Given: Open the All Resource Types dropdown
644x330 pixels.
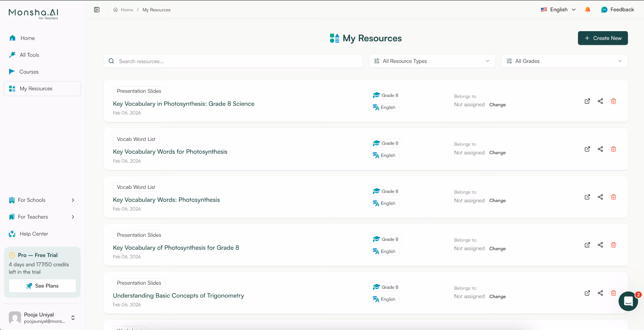Looking at the screenshot, I should click(x=432, y=61).
